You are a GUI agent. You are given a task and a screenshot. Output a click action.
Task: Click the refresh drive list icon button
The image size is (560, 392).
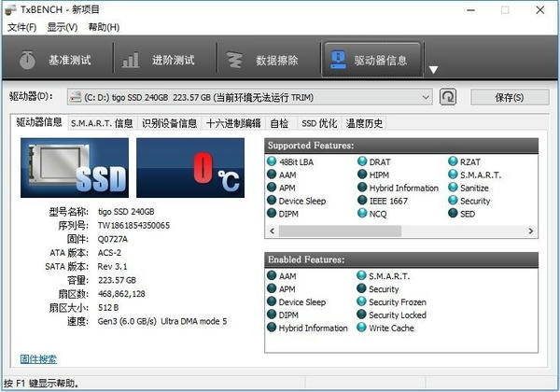pyautogui.click(x=447, y=97)
